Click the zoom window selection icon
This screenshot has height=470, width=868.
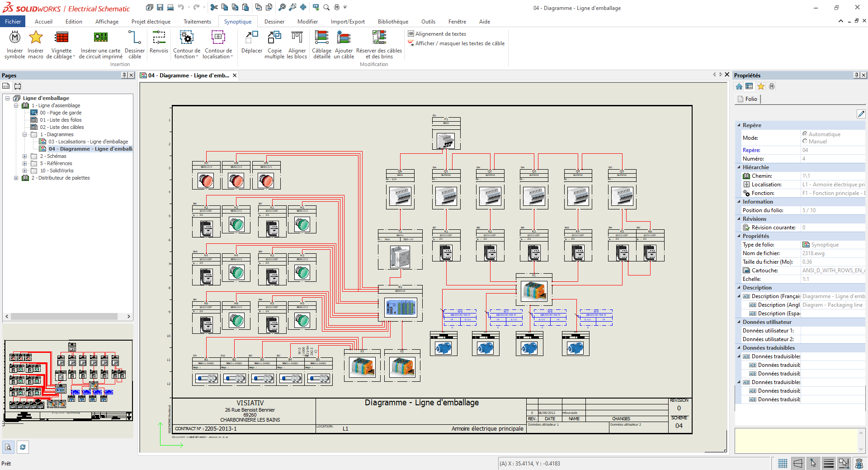[x=292, y=7]
